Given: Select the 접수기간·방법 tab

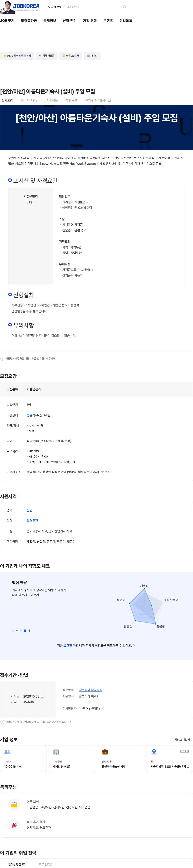Looking at the screenshot, I should pos(30,100).
